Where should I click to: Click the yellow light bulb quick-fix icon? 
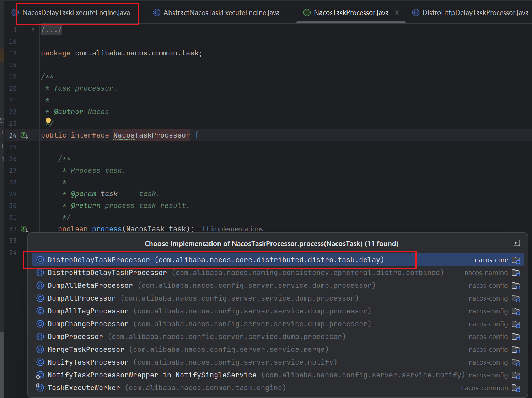(48, 122)
